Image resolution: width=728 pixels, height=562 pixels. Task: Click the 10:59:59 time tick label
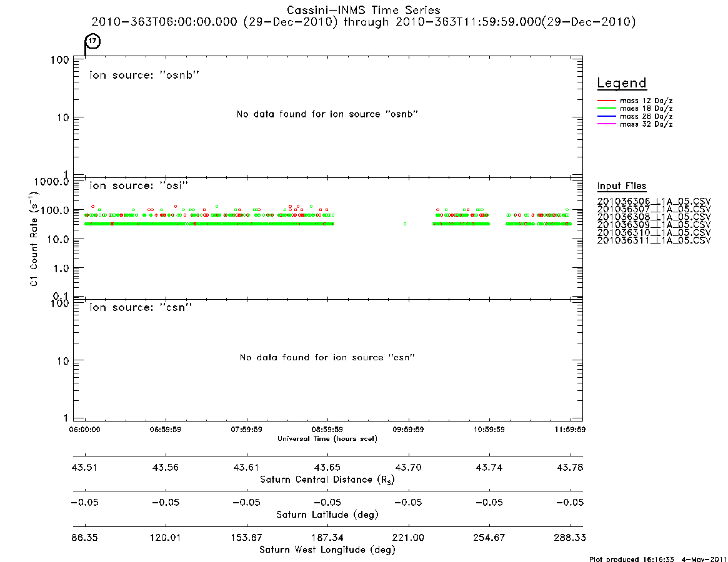point(489,430)
